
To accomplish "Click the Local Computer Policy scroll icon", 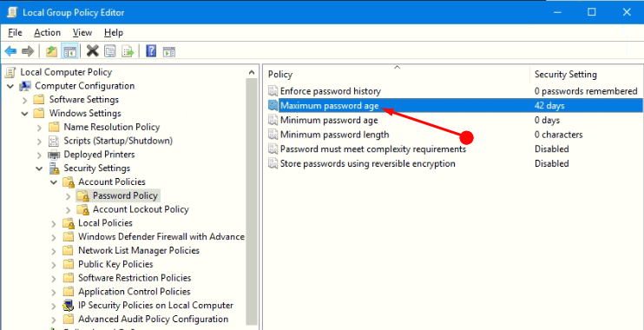I will pyautogui.click(x=10, y=72).
